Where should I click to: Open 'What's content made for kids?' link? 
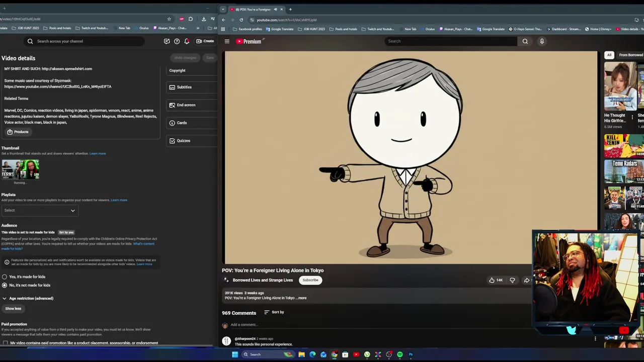click(78, 246)
